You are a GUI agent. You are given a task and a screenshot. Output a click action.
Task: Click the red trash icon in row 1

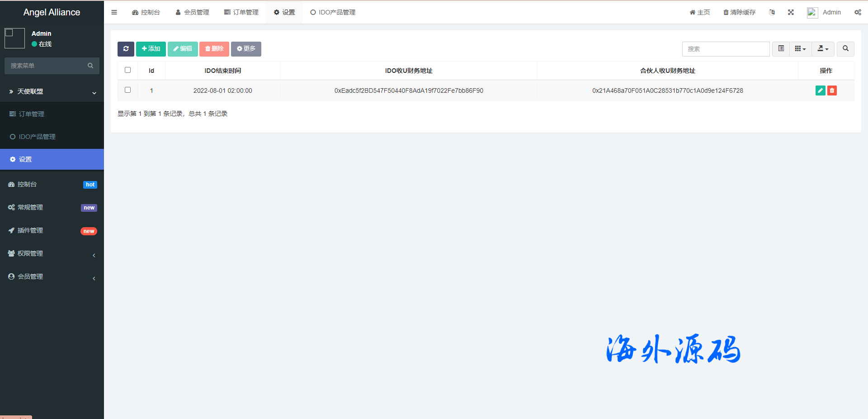coord(832,90)
